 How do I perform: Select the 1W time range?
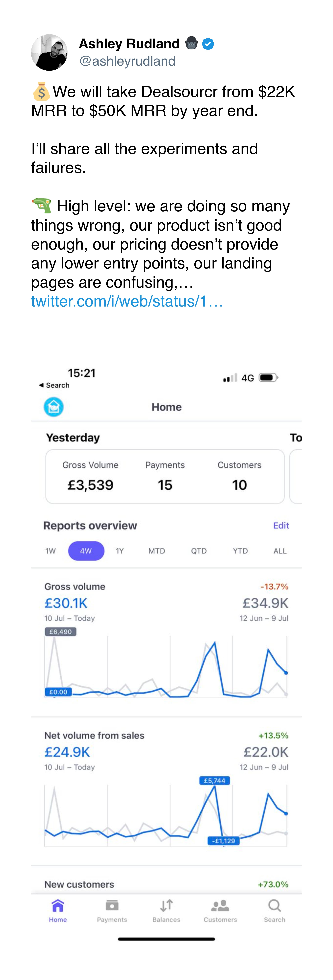51,551
